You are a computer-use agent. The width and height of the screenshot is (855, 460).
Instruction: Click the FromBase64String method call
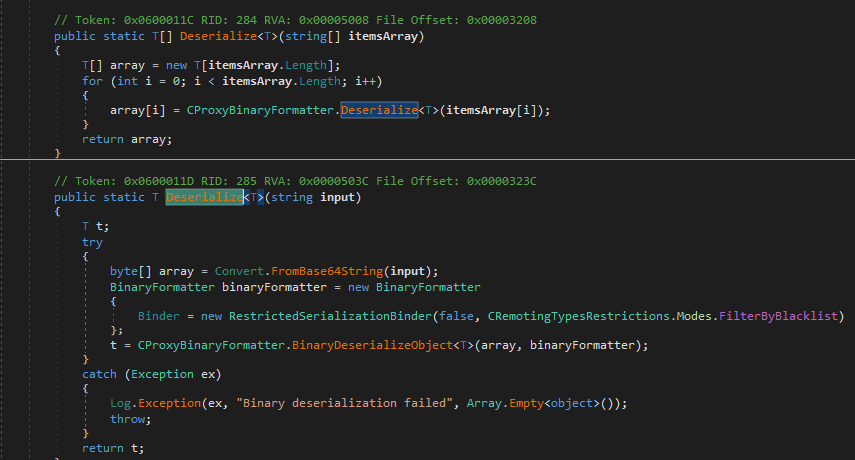coord(327,271)
